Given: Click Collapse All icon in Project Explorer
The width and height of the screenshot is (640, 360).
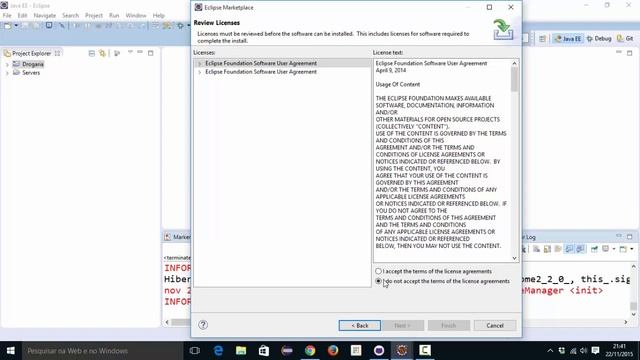Looking at the screenshot, I should [91, 53].
